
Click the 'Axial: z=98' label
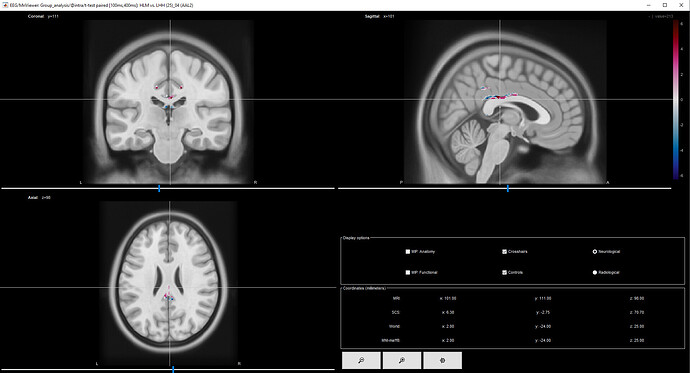click(x=39, y=197)
